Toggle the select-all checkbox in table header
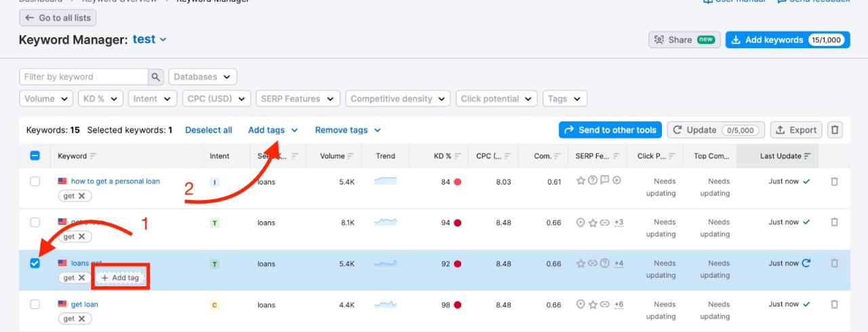 35,155
